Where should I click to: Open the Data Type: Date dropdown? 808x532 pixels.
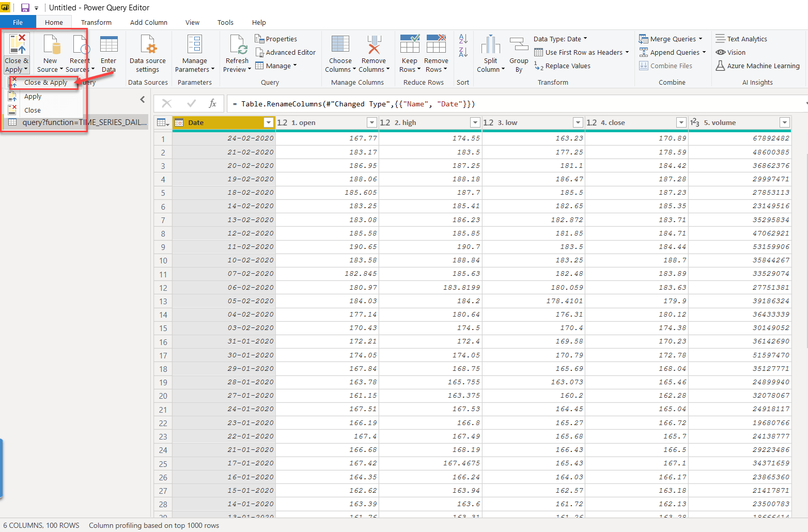click(560, 39)
